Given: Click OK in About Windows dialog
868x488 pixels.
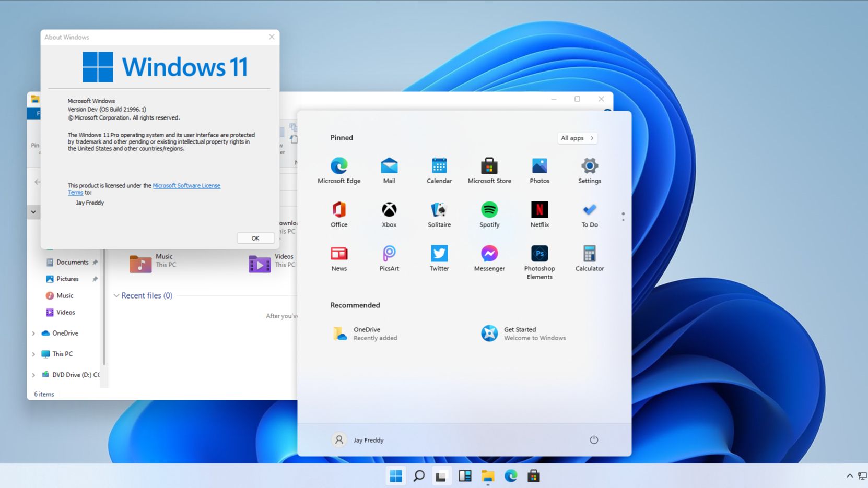Looking at the screenshot, I should [255, 238].
